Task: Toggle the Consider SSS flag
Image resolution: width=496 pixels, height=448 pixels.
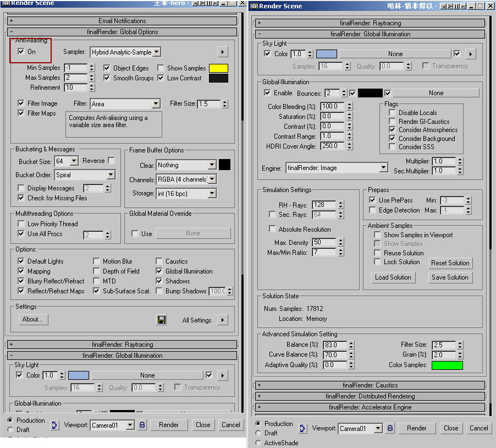Action: [x=392, y=146]
